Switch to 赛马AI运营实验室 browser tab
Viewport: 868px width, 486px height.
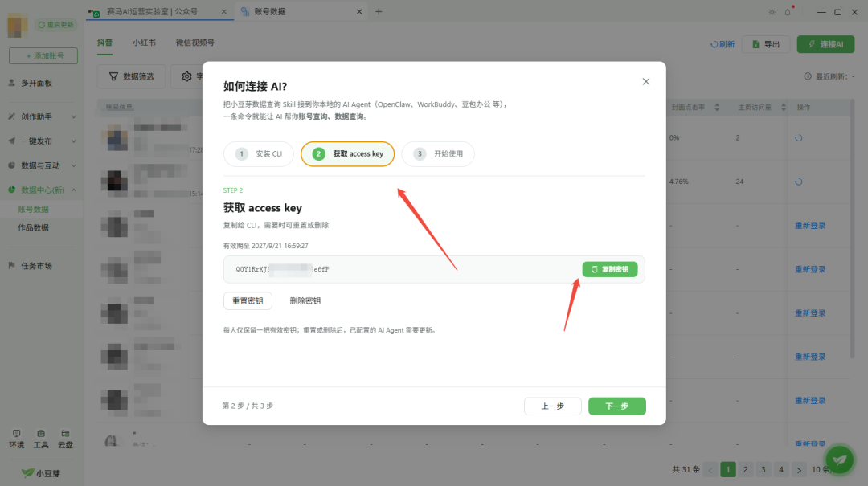(152, 11)
